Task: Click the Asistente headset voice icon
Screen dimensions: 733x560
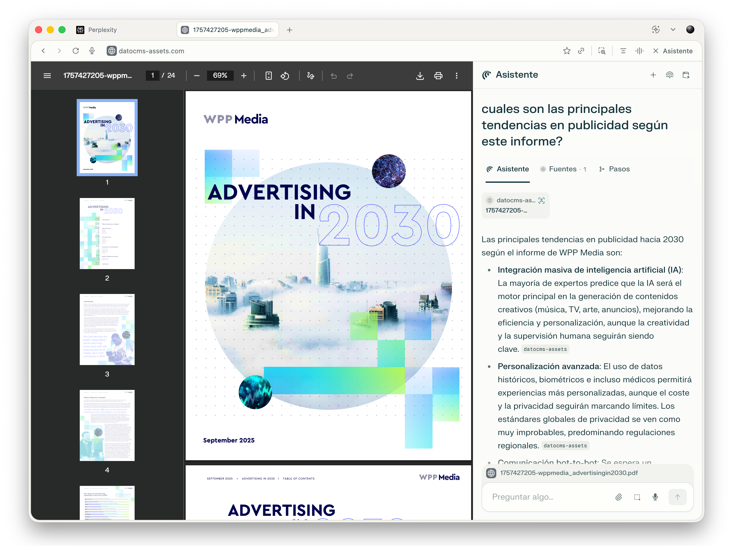Action: click(x=669, y=75)
